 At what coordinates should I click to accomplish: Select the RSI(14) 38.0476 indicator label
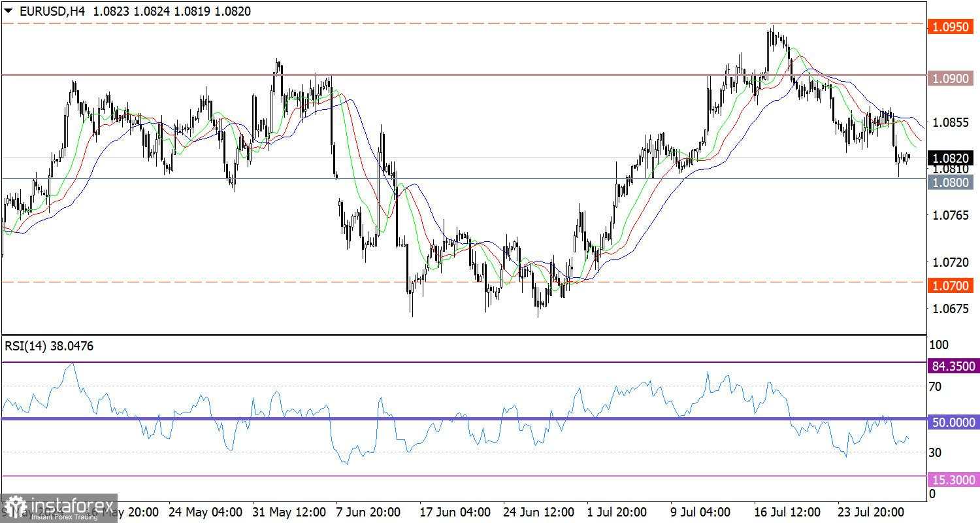tap(49, 346)
